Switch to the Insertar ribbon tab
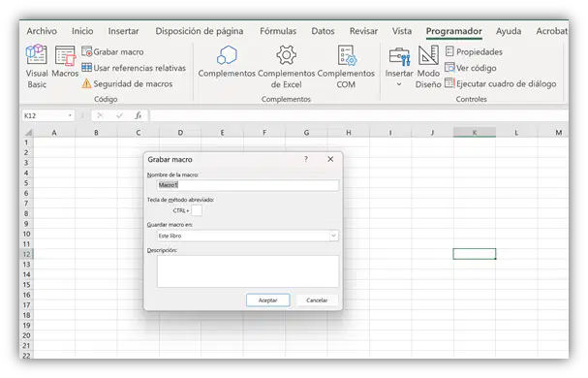 click(x=123, y=31)
